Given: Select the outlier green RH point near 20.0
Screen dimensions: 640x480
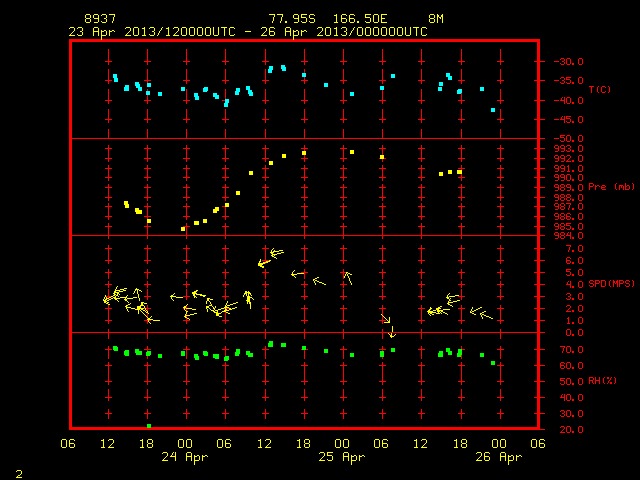Looking at the screenshot, I should click(x=149, y=426).
